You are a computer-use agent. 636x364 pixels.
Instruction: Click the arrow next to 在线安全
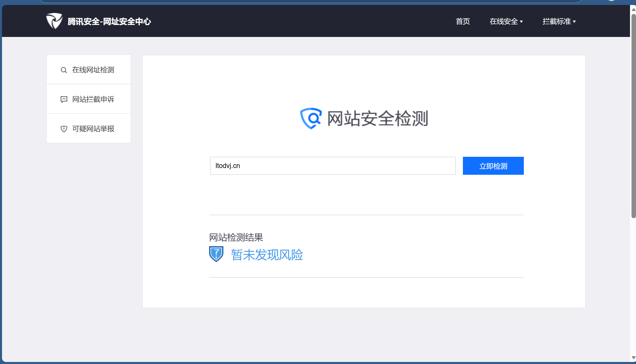(x=521, y=22)
